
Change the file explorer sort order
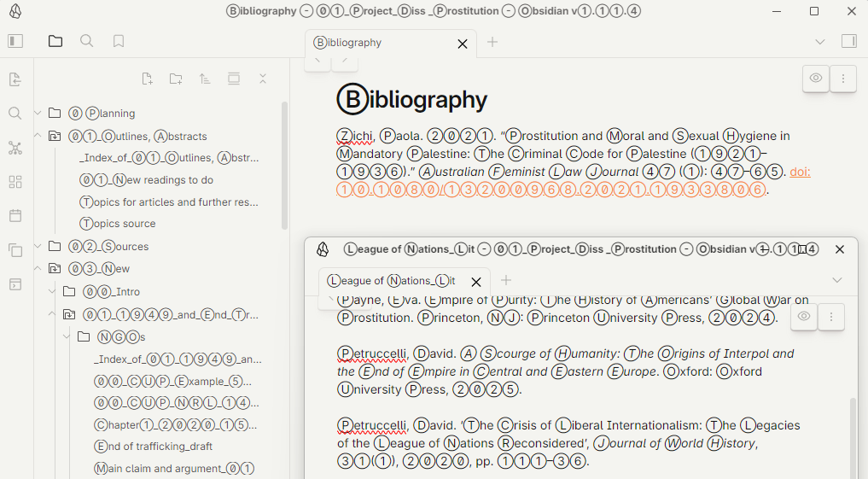[x=205, y=79]
